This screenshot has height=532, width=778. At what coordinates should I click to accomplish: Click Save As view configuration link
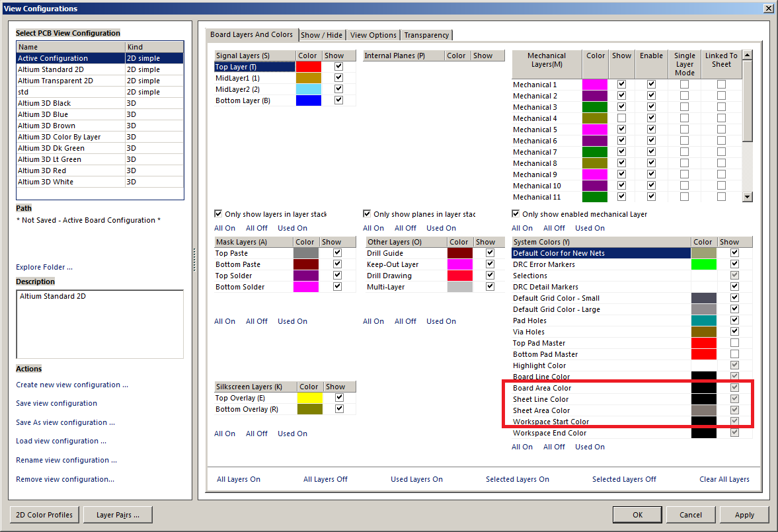point(65,422)
